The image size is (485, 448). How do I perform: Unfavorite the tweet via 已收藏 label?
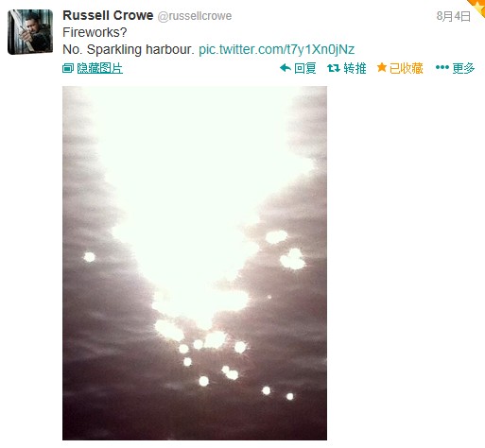[407, 68]
